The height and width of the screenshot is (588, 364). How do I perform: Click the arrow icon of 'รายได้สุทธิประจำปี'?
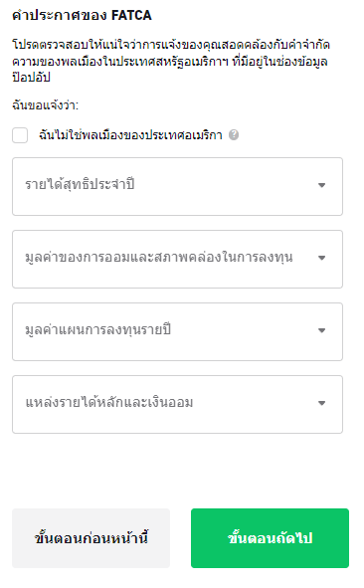coord(321,185)
